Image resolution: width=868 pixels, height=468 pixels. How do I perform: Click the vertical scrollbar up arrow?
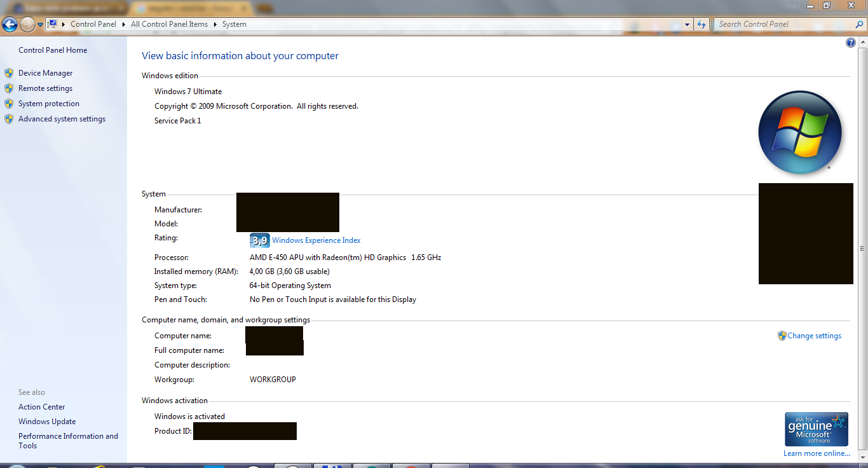862,43
